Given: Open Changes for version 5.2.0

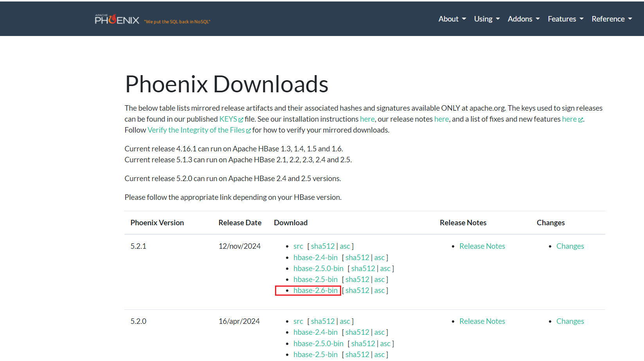Looking at the screenshot, I should coord(570,321).
